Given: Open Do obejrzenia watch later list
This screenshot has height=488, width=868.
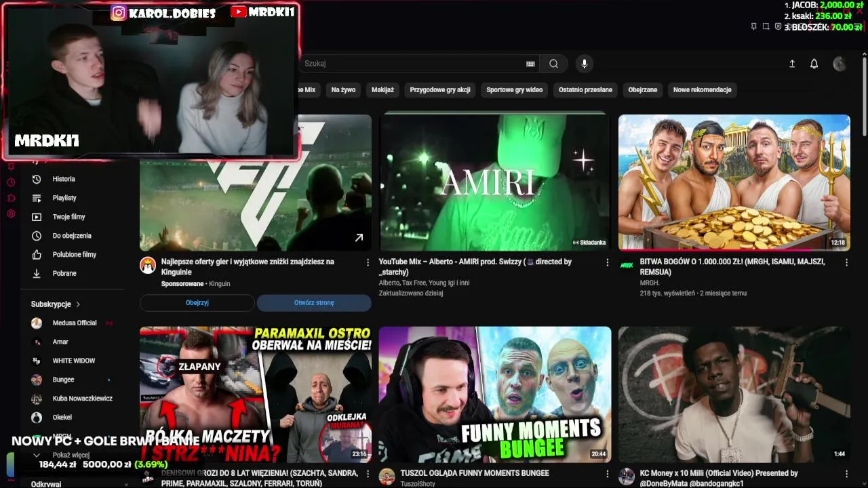Looking at the screenshot, I should point(73,236).
